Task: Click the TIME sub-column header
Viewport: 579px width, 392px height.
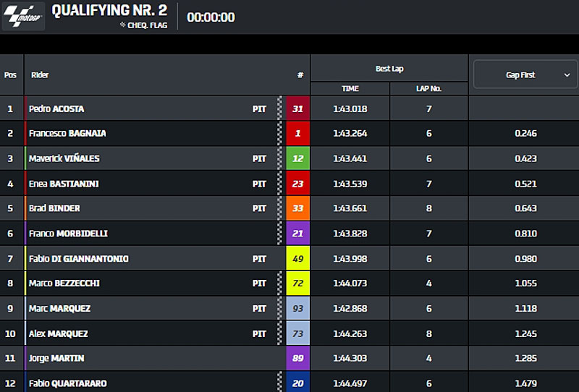Action: tap(350, 89)
